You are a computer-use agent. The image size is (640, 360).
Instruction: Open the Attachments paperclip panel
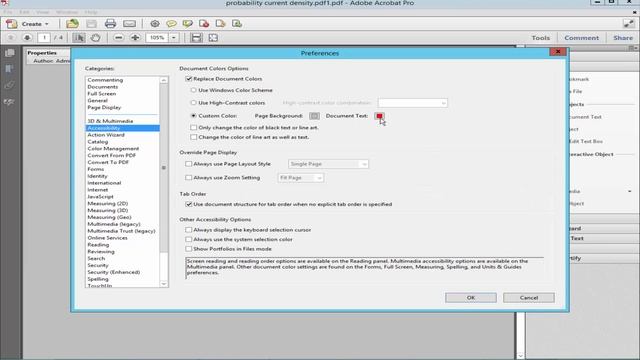[10, 85]
